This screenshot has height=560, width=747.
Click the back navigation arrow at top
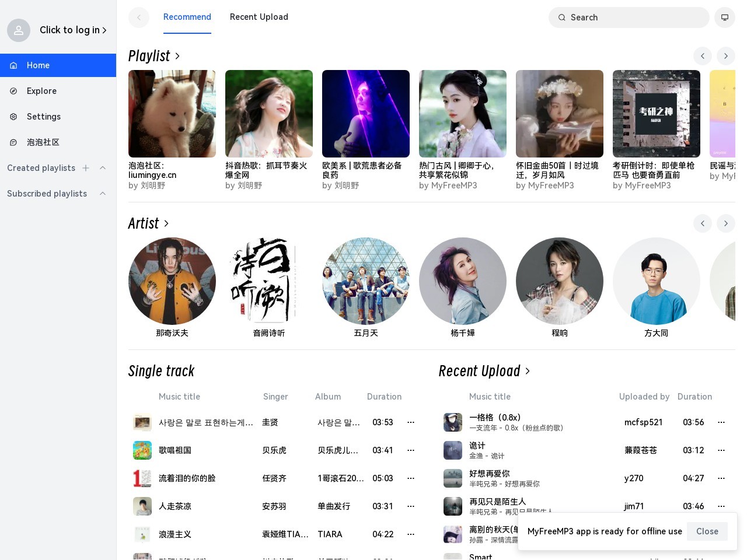click(139, 17)
